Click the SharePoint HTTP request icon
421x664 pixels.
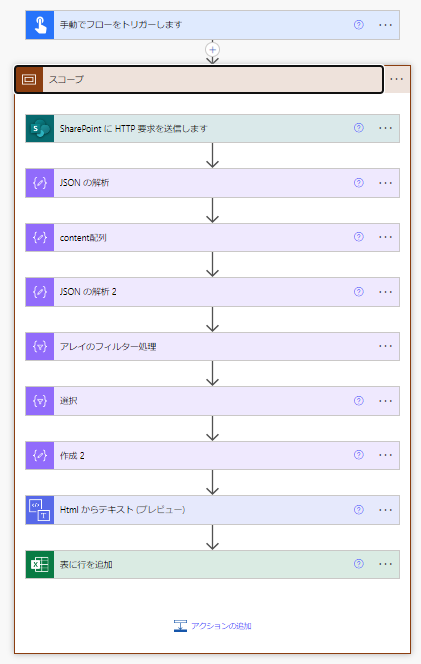pyautogui.click(x=40, y=128)
